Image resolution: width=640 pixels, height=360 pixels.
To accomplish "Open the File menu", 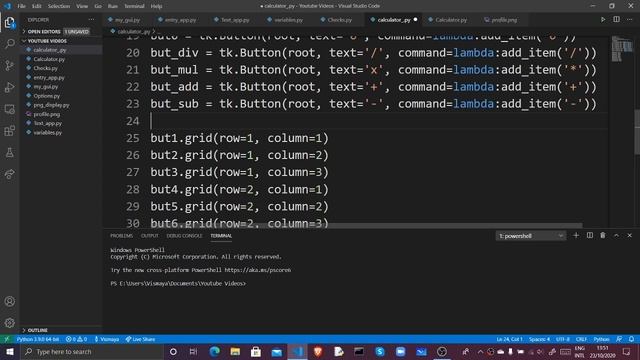I will [22, 6].
